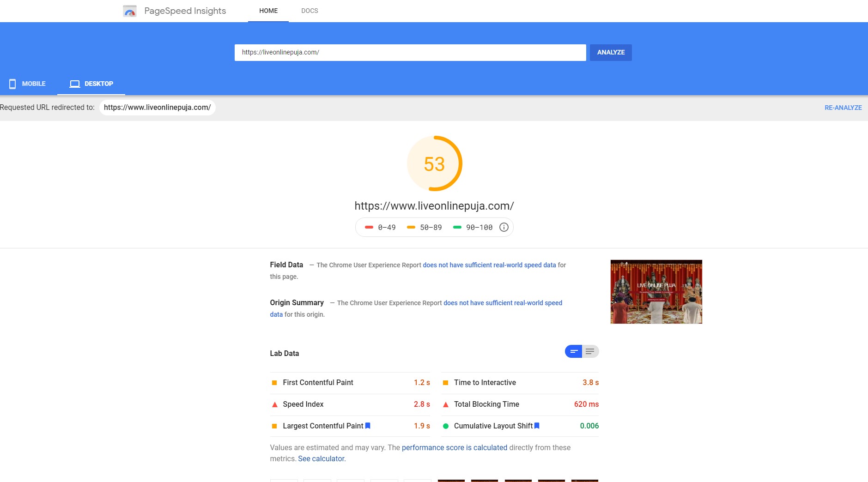Screen dimensions: 868x482
Task: Click the URL input field
Action: click(x=410, y=53)
